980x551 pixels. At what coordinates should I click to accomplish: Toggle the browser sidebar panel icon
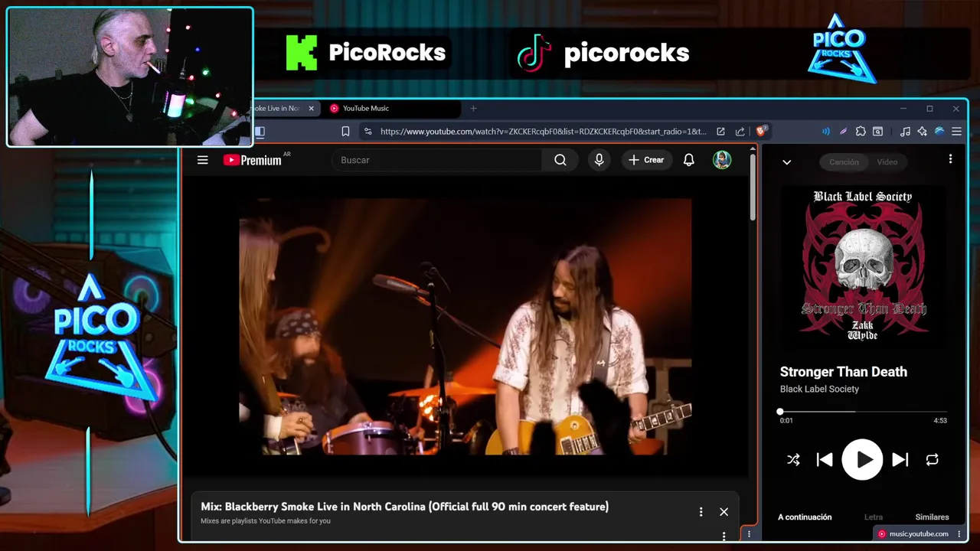click(x=260, y=132)
